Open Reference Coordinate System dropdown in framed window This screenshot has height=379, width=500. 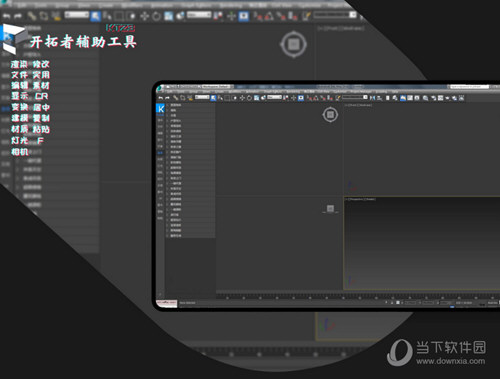click(x=274, y=97)
